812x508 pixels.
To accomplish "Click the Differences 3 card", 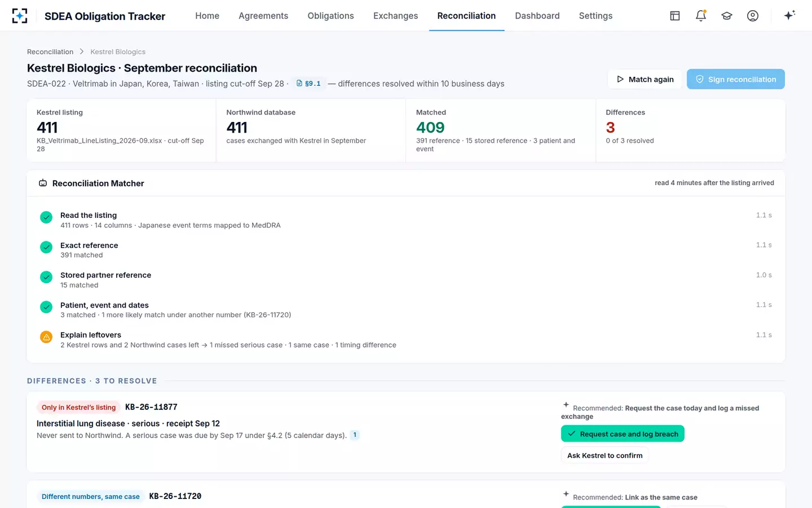I will [x=690, y=130].
